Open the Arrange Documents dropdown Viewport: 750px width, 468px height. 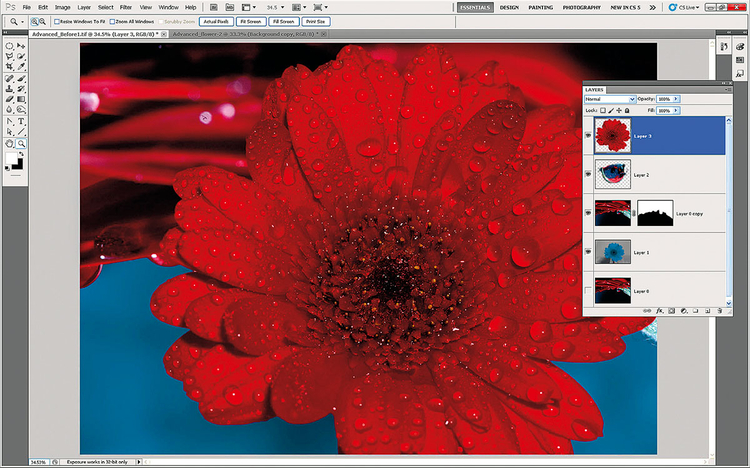click(299, 8)
